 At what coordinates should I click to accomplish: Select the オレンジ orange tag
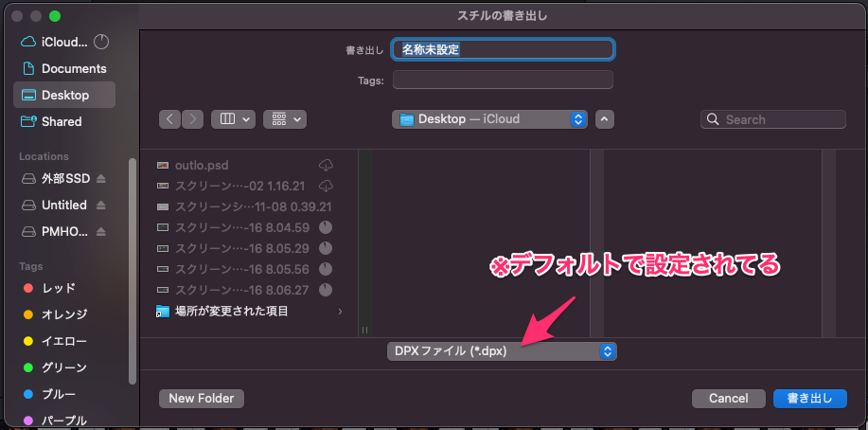[55, 314]
